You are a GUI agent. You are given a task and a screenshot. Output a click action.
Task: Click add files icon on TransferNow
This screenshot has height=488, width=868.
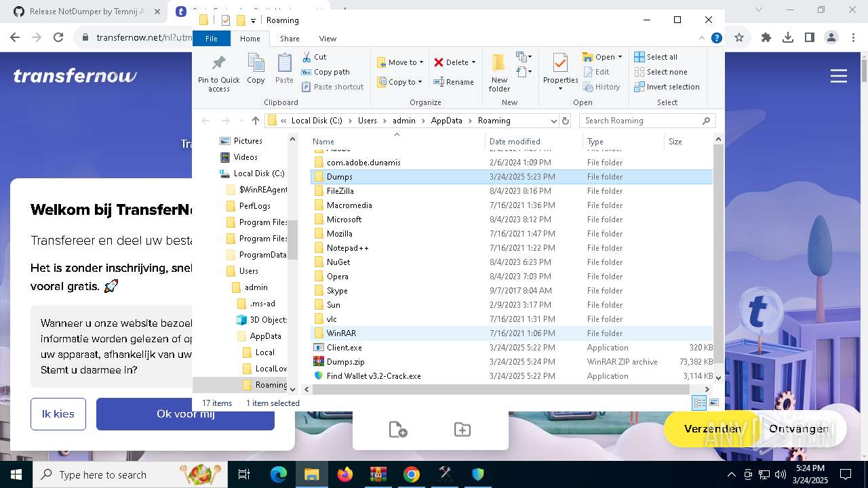click(398, 429)
